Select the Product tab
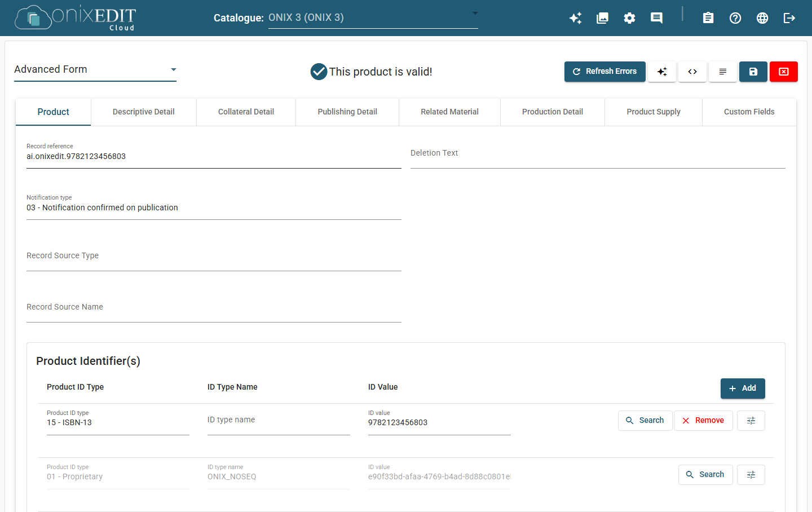Image resolution: width=812 pixels, height=512 pixels. click(54, 112)
